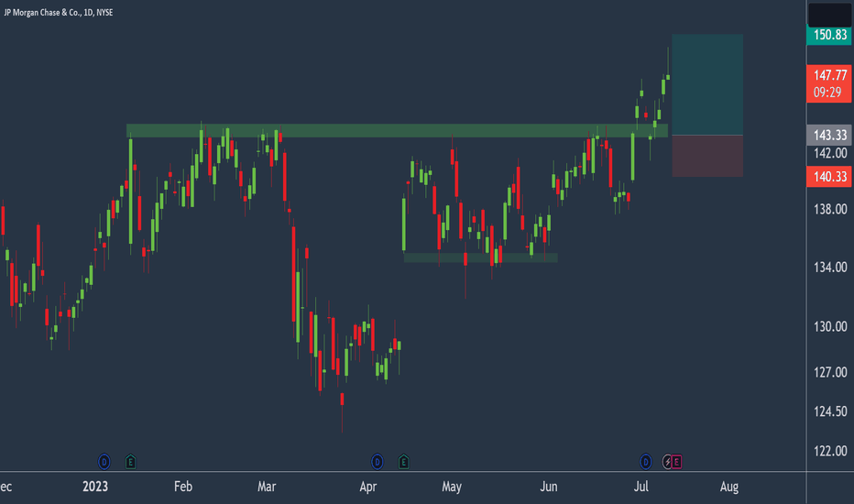Click the 124.50 price axis label
Screen dimensions: 854x504
pyautogui.click(x=830, y=411)
